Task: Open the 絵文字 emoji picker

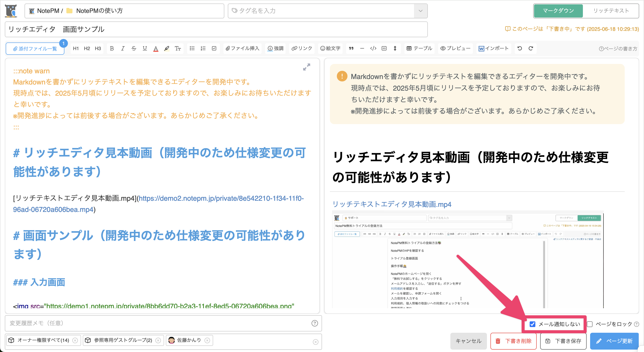Action: (x=330, y=48)
